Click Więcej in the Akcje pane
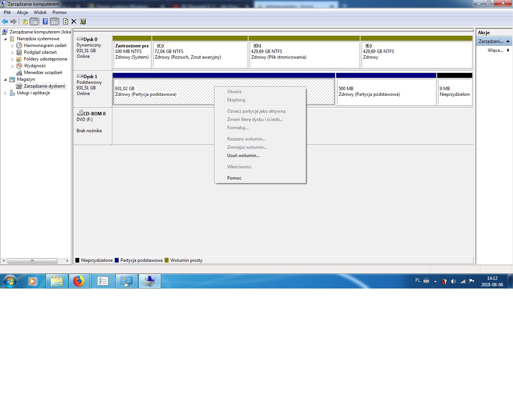 point(495,50)
